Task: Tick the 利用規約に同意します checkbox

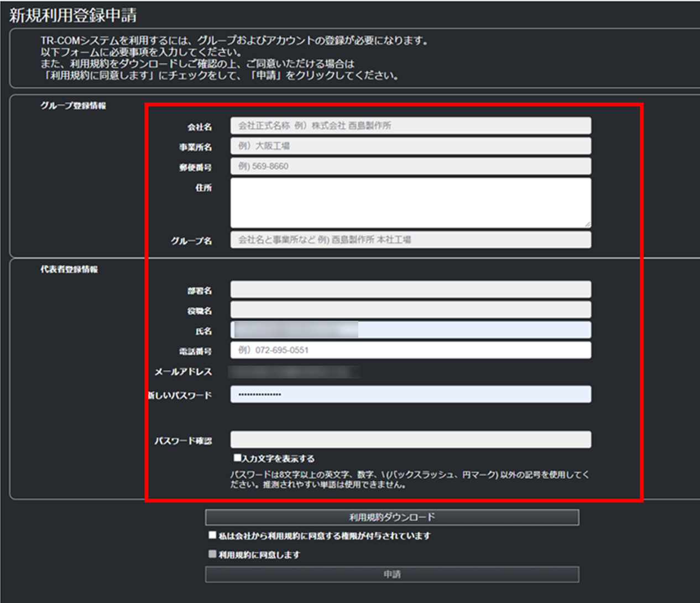Action: coord(212,554)
